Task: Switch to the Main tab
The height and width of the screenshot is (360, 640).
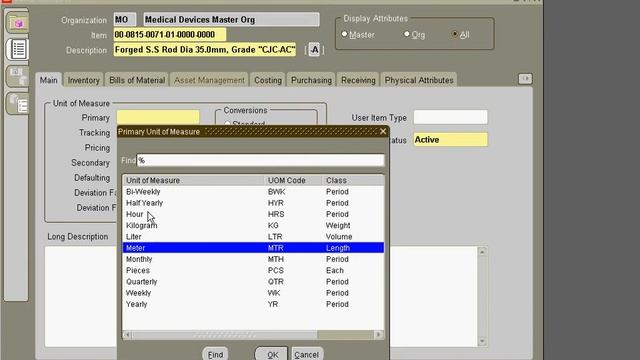Action: click(49, 80)
